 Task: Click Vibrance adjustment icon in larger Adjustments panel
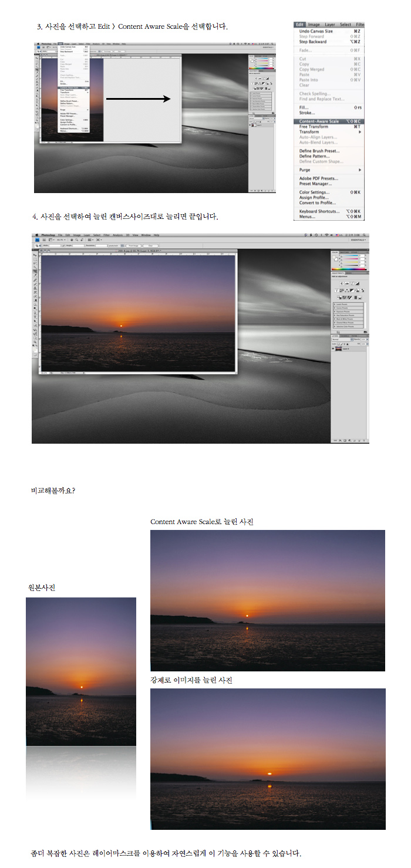[x=336, y=291]
